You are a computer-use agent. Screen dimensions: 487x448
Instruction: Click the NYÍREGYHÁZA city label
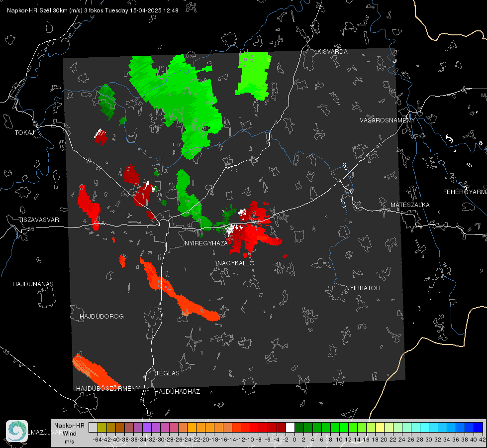click(206, 243)
